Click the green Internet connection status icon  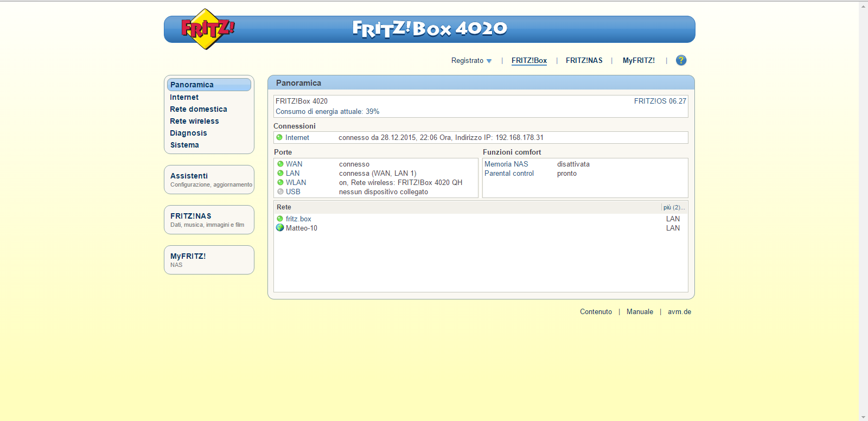(x=279, y=138)
